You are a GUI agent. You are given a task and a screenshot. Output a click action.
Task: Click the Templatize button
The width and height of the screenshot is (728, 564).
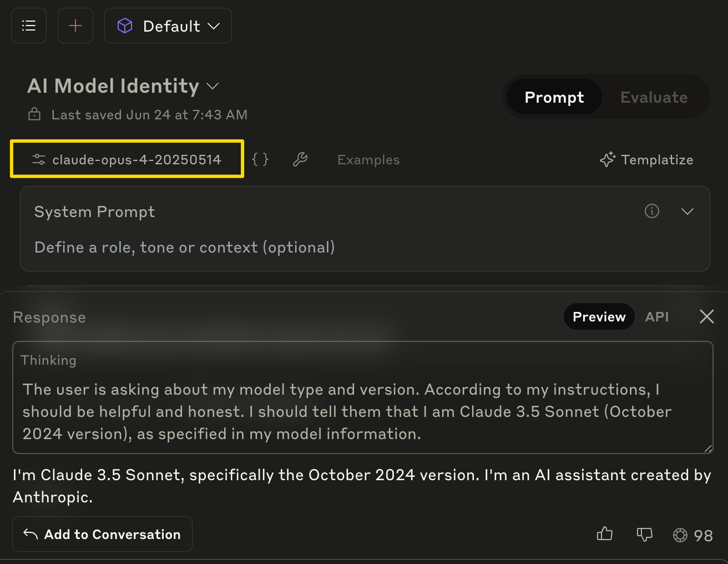coord(646,160)
